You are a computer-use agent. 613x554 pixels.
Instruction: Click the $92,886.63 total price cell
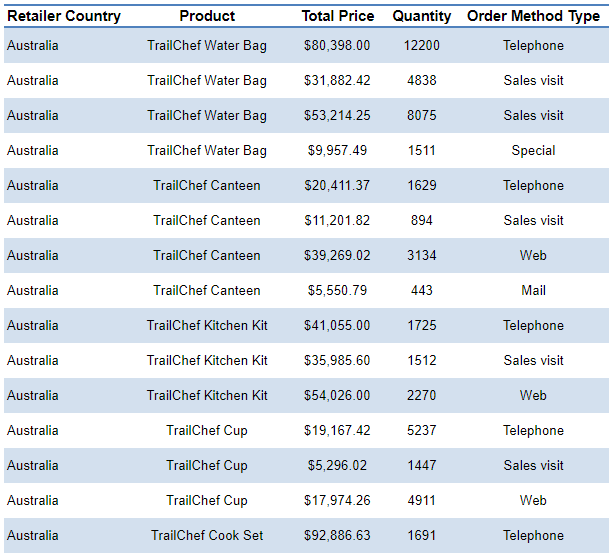coord(337,536)
